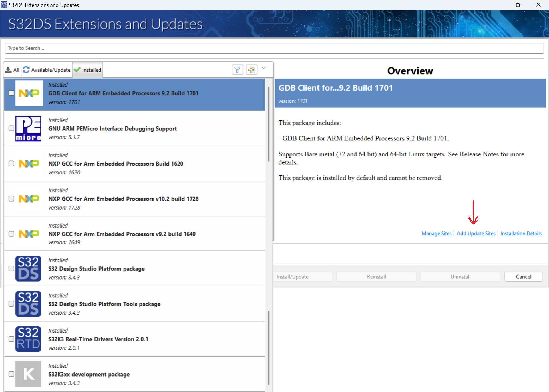The height and width of the screenshot is (392, 549).
Task: Check the NXP GCC Build 1620 checkbox
Action: [11, 163]
